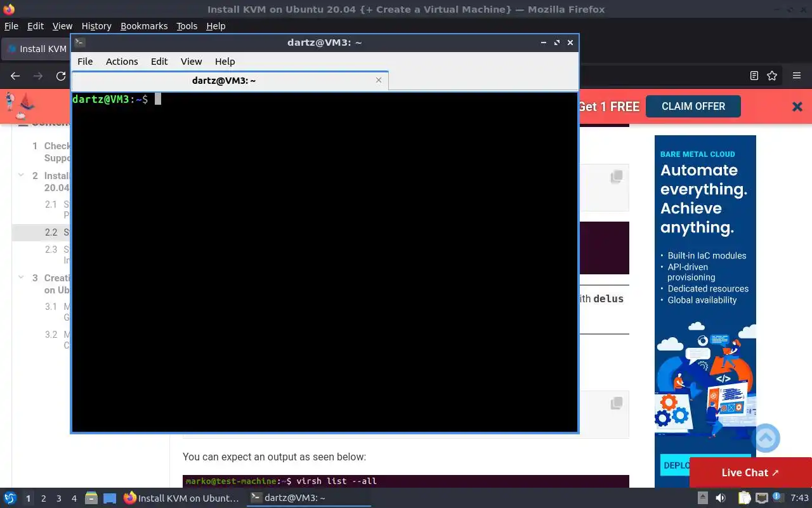The height and width of the screenshot is (508, 812).
Task: Open the network connection tray icon
Action: click(x=761, y=498)
